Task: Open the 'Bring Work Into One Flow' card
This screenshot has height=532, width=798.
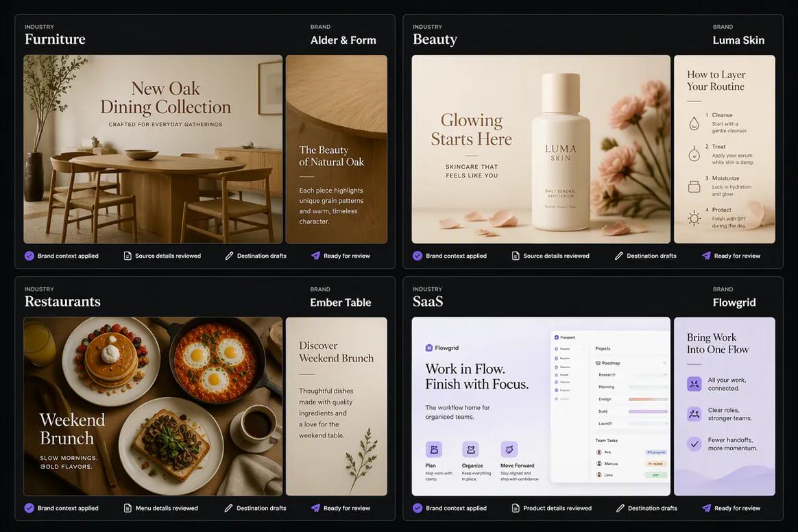Action: pos(725,407)
